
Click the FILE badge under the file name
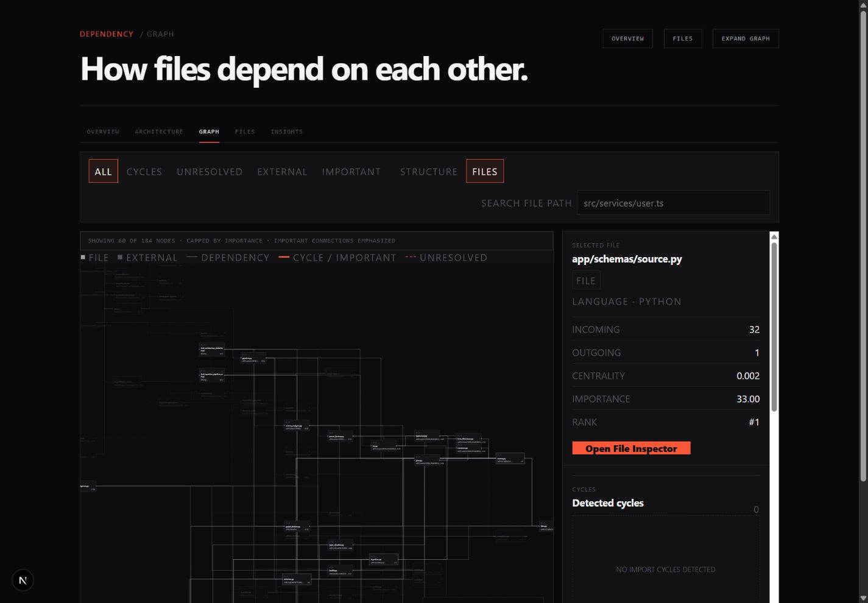(x=586, y=280)
